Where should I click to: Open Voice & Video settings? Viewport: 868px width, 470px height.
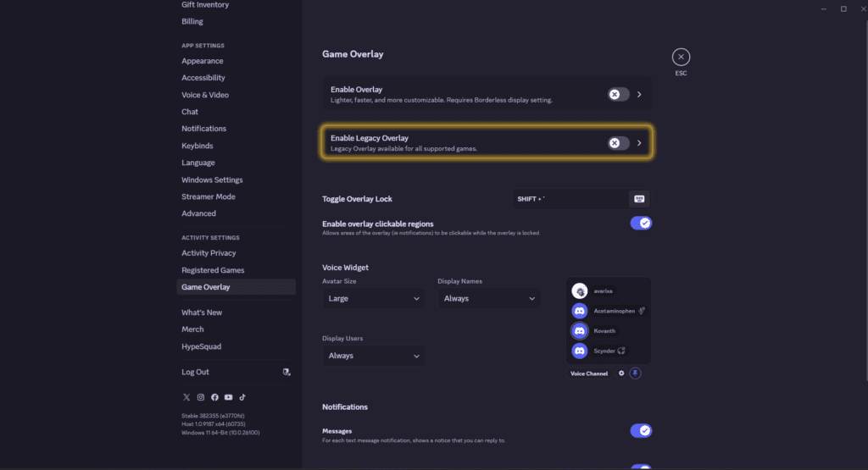pyautogui.click(x=205, y=95)
